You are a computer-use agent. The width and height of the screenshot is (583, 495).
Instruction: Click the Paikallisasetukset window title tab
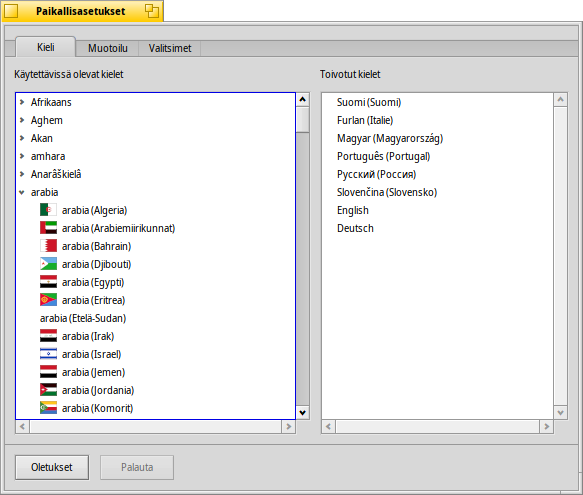[x=81, y=11]
